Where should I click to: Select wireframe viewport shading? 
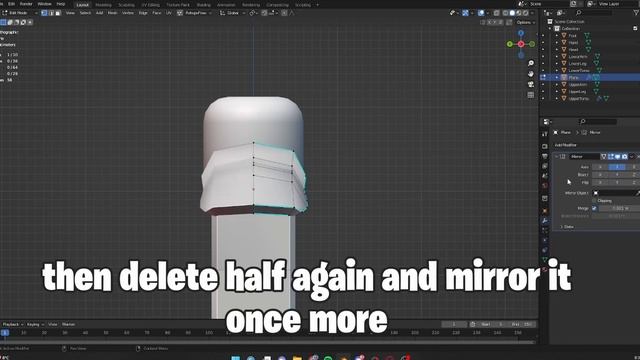[x=506, y=13]
